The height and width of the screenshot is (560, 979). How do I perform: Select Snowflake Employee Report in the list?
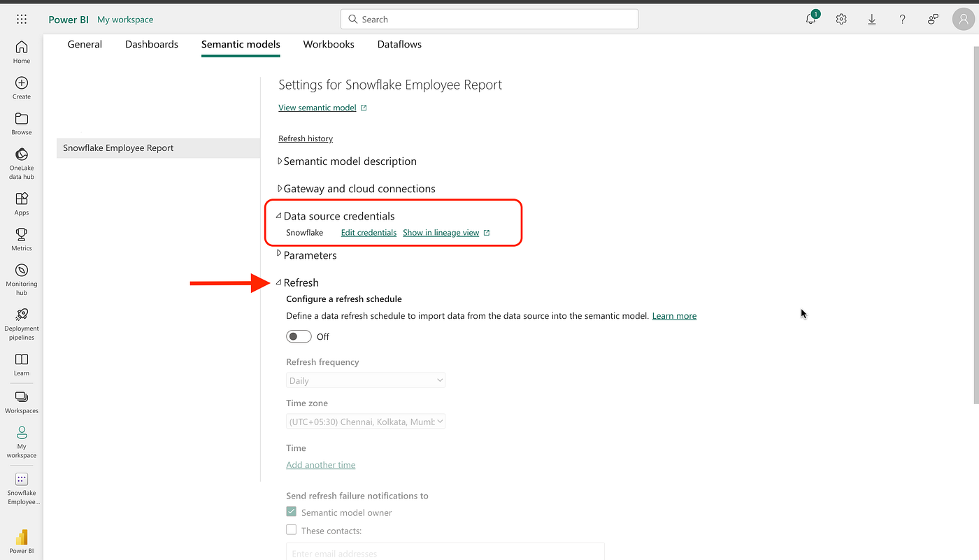coord(158,148)
